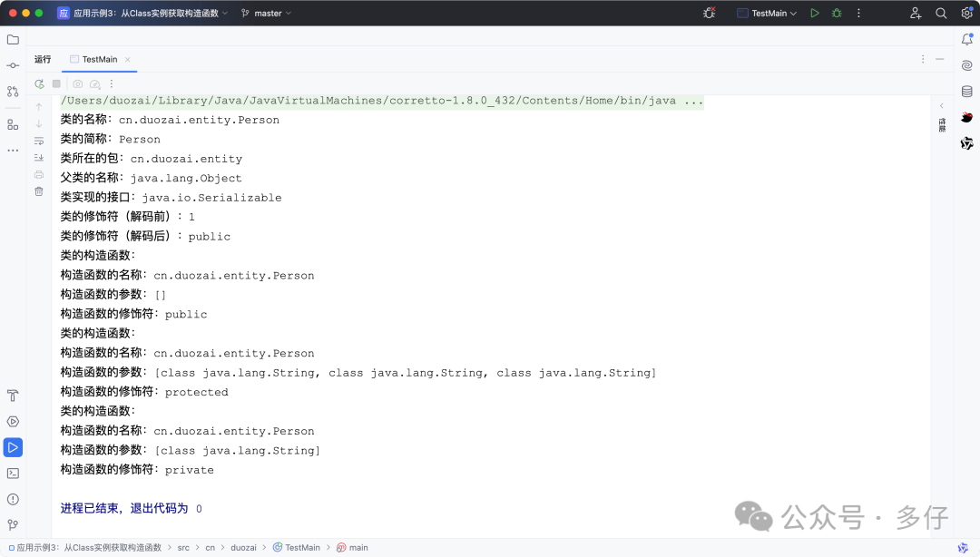The width and height of the screenshot is (980, 557).
Task: Click the TestMain breadcrumb
Action: (296, 548)
